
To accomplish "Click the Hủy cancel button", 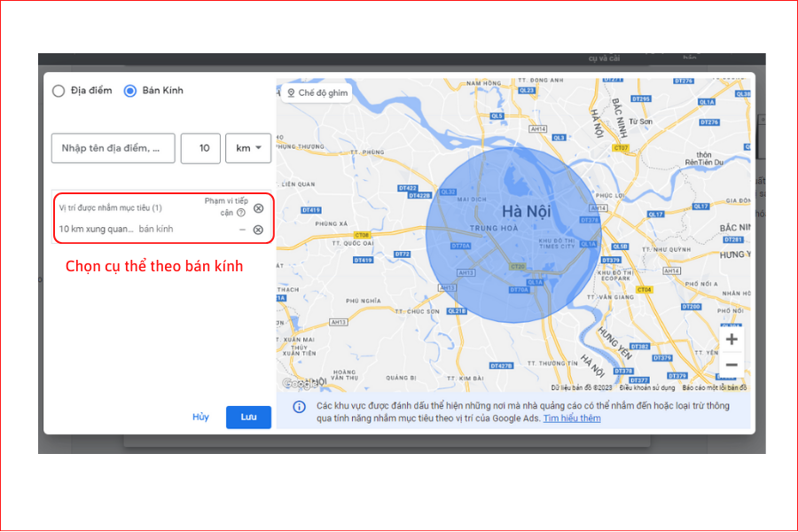I will (x=200, y=417).
